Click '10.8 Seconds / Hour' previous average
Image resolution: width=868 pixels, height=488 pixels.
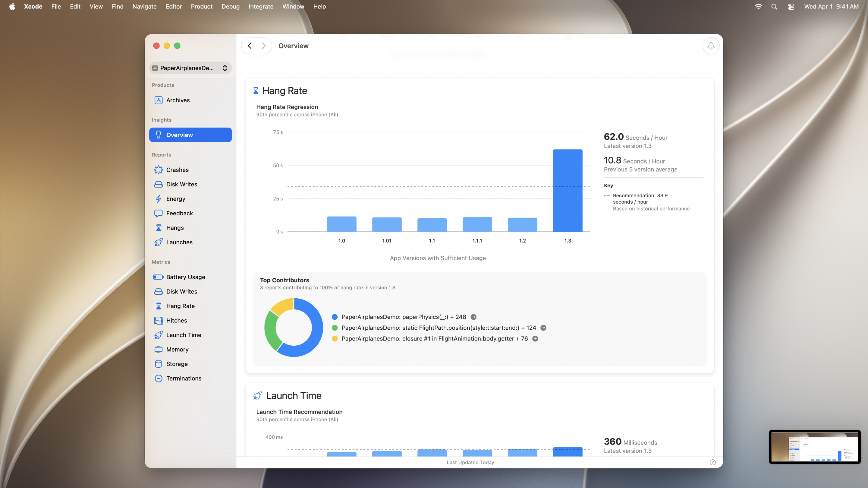pyautogui.click(x=634, y=160)
